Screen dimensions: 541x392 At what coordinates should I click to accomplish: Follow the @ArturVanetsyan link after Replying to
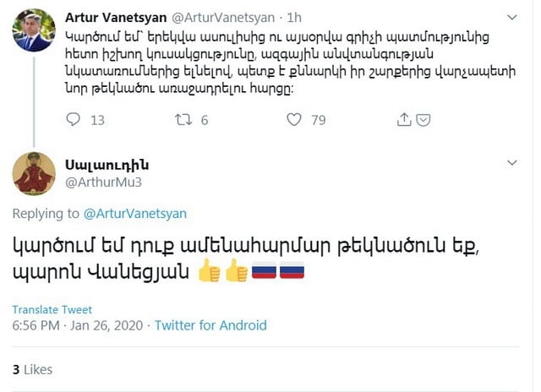(135, 214)
